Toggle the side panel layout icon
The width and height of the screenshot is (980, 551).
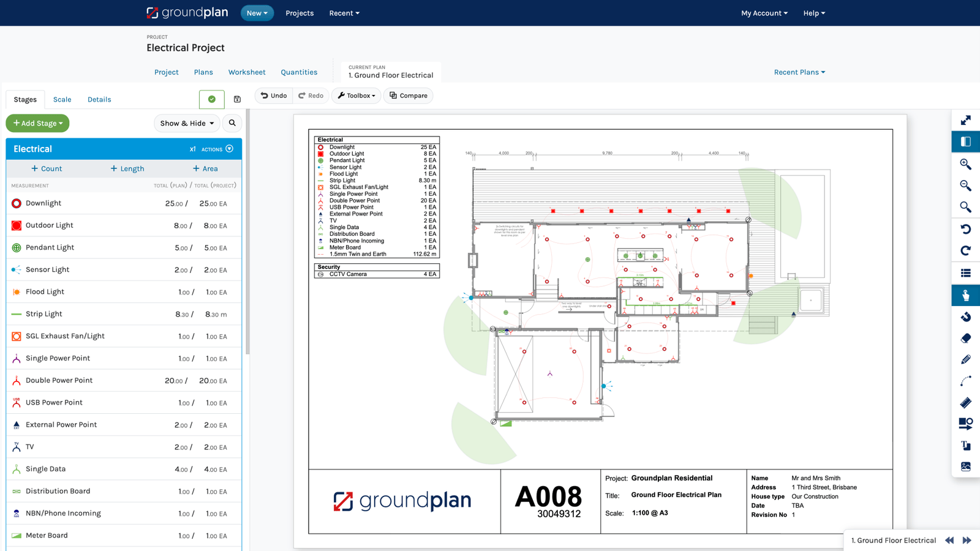click(x=966, y=141)
